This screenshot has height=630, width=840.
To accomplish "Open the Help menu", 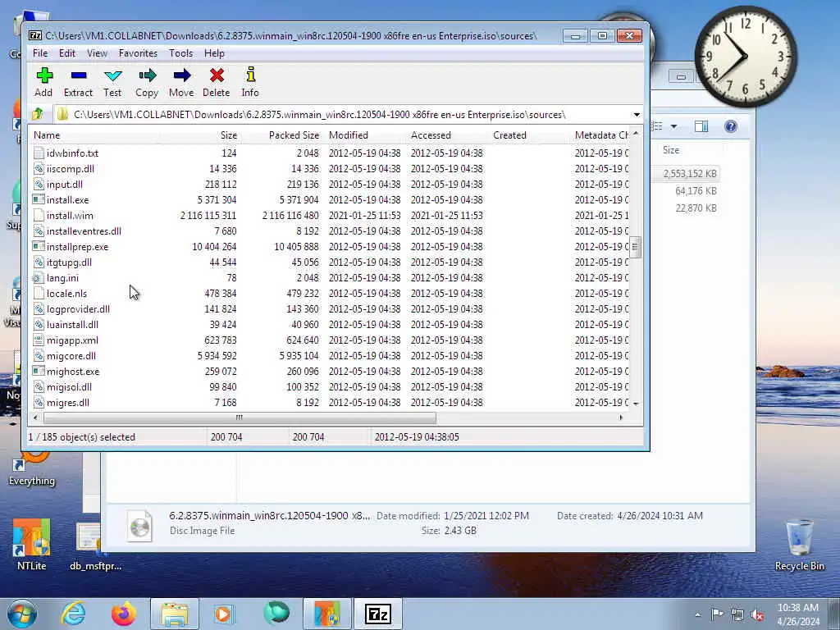I will [214, 53].
